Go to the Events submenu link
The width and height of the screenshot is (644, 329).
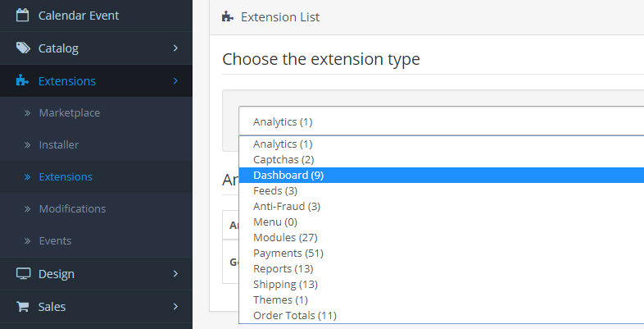(x=55, y=241)
